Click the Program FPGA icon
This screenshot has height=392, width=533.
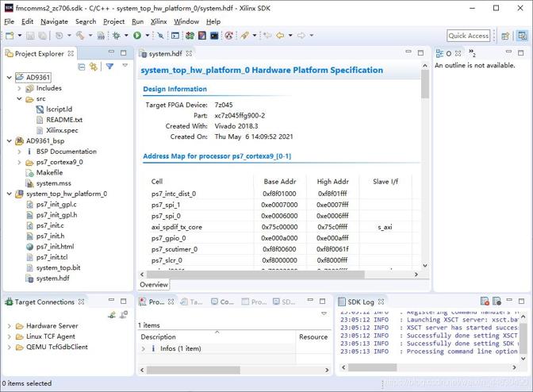point(190,36)
